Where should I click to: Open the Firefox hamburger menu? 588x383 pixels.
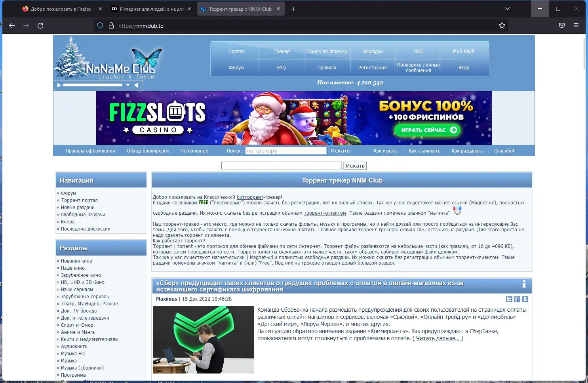576,26
